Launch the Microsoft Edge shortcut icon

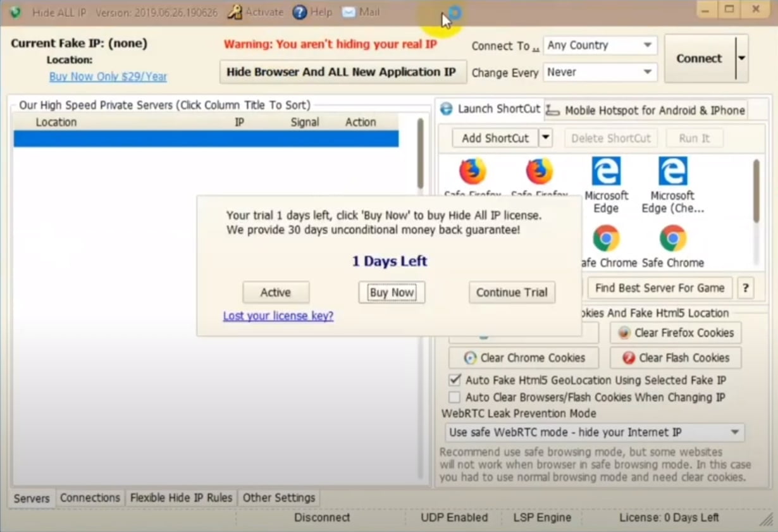pos(606,171)
